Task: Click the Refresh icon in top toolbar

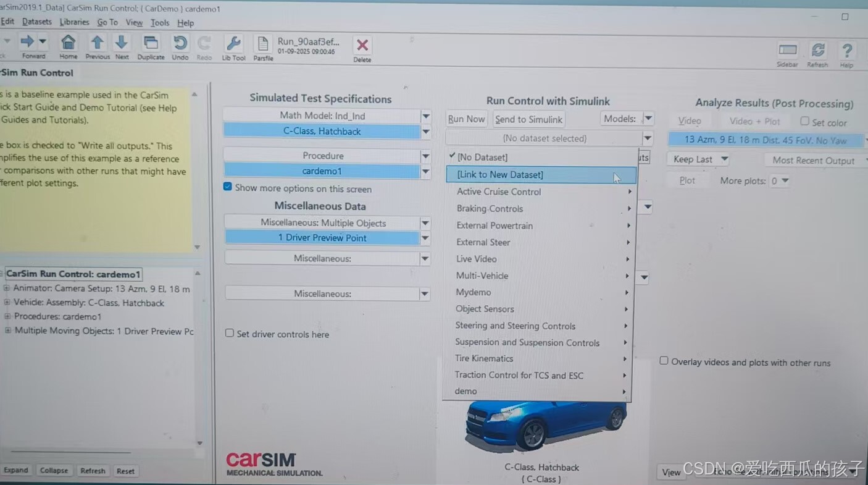Action: (818, 51)
